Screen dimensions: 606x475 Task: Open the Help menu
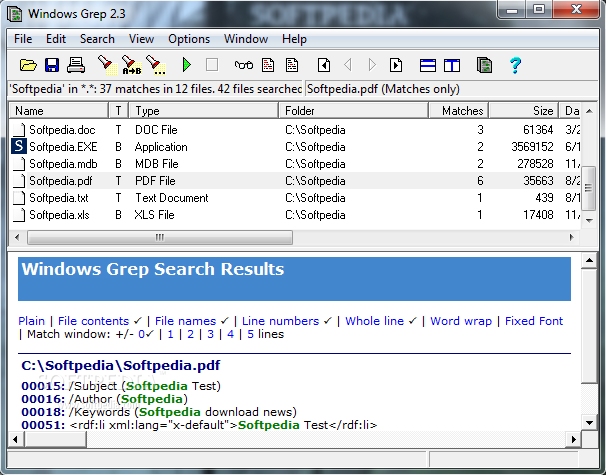pyautogui.click(x=294, y=39)
